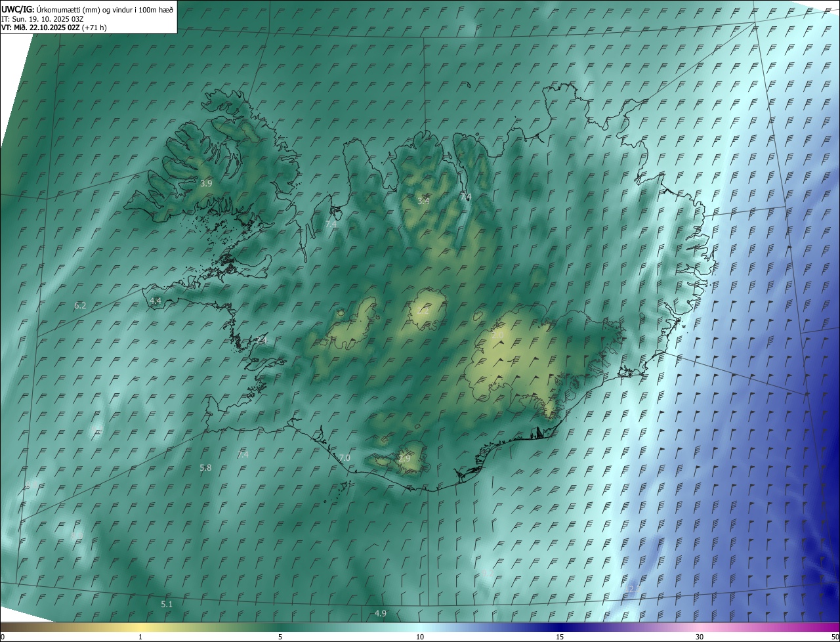Image resolution: width=840 pixels, height=642 pixels.
Task: Click the 5.1 value label over the sea
Action: (167, 604)
